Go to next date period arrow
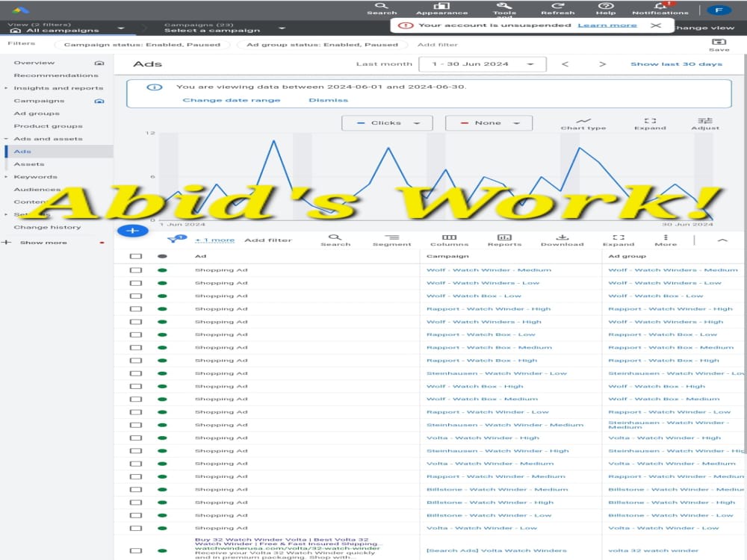 pyautogui.click(x=602, y=63)
